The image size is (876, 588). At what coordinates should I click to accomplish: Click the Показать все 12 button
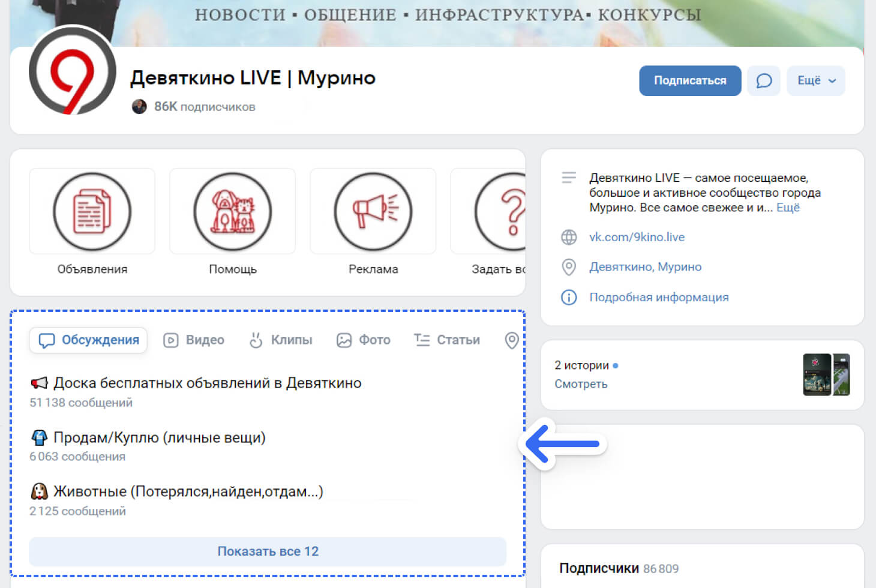coord(268,551)
